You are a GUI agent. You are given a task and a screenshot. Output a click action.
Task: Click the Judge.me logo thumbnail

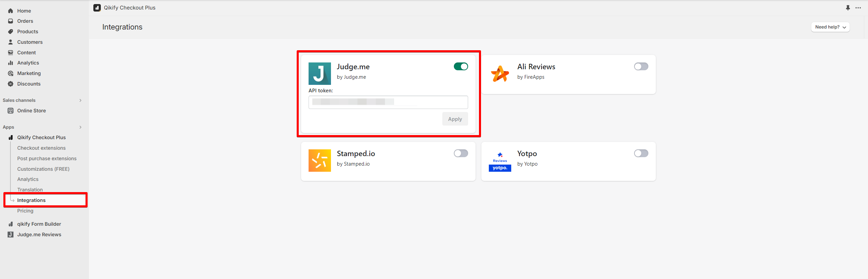(320, 74)
